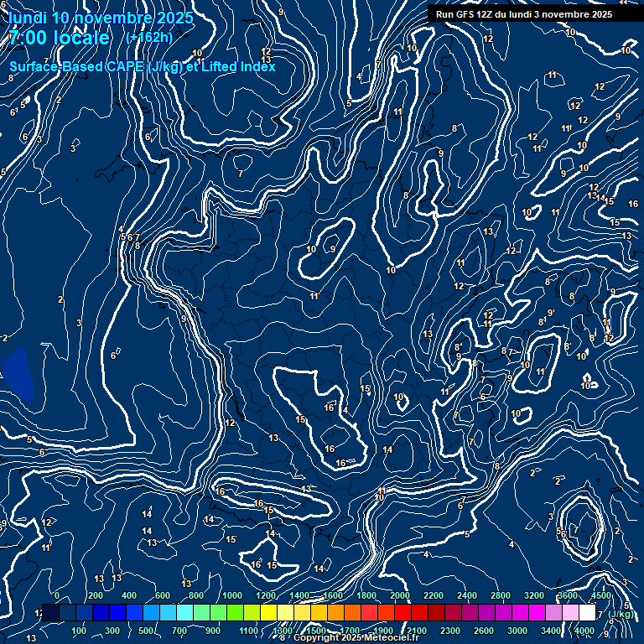Screen dimensions: 644x644
Task: Click the '(+162h)' forecast offset label
Action: click(x=149, y=38)
